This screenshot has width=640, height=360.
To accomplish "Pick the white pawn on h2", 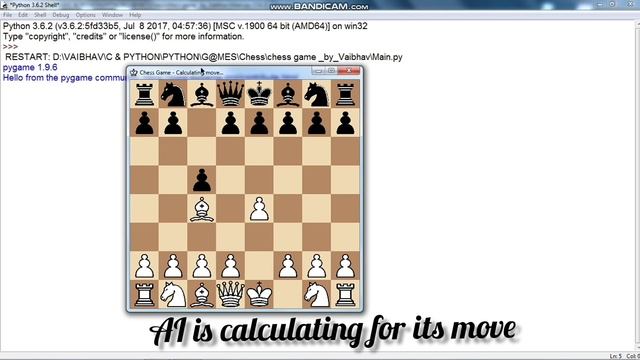I will point(345,266).
